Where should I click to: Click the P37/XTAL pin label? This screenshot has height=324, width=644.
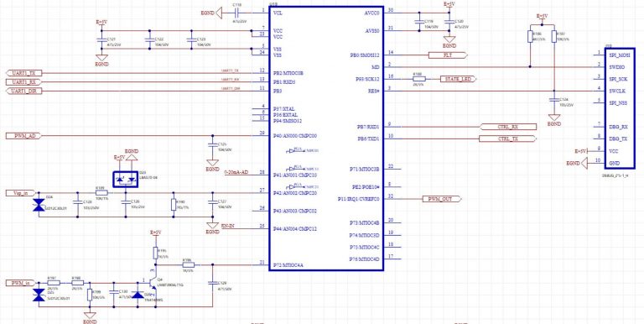click(x=284, y=108)
